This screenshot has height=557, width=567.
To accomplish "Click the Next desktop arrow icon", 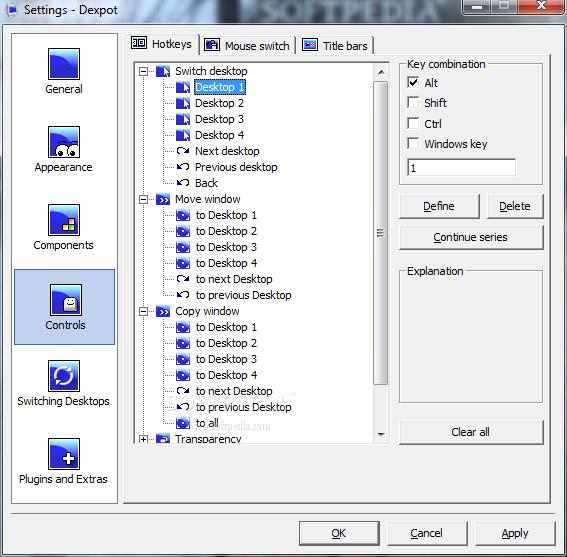I will click(x=183, y=151).
